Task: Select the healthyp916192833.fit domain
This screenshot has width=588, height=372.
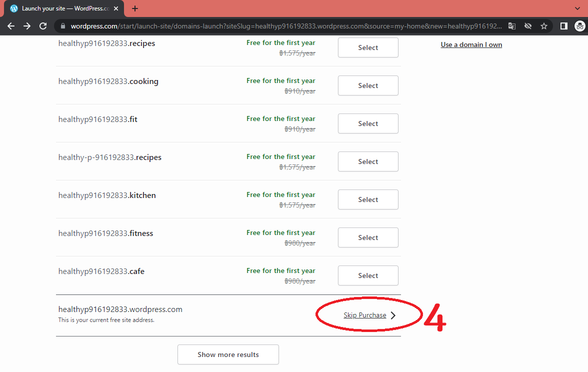Action: [368, 123]
